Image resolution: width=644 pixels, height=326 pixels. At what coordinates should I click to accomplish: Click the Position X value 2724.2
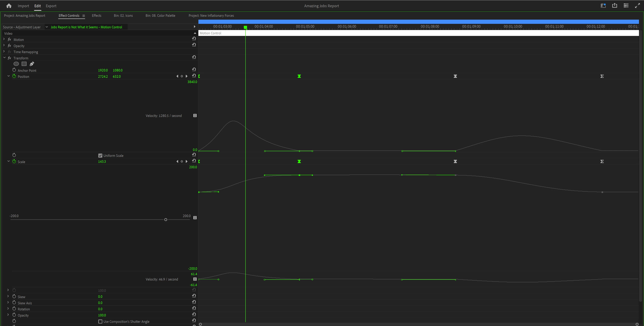click(x=103, y=77)
